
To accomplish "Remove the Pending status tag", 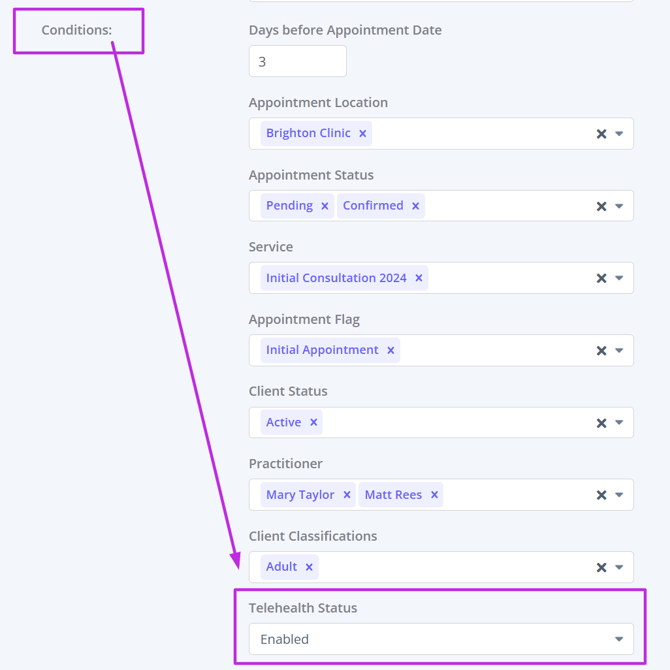I will pos(325,206).
